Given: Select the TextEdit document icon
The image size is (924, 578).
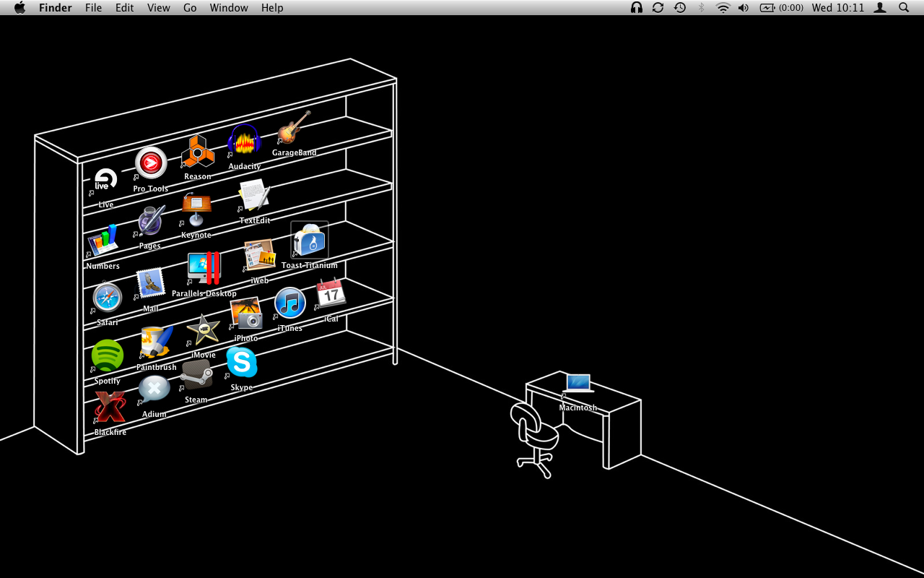Looking at the screenshot, I should click(x=254, y=196).
